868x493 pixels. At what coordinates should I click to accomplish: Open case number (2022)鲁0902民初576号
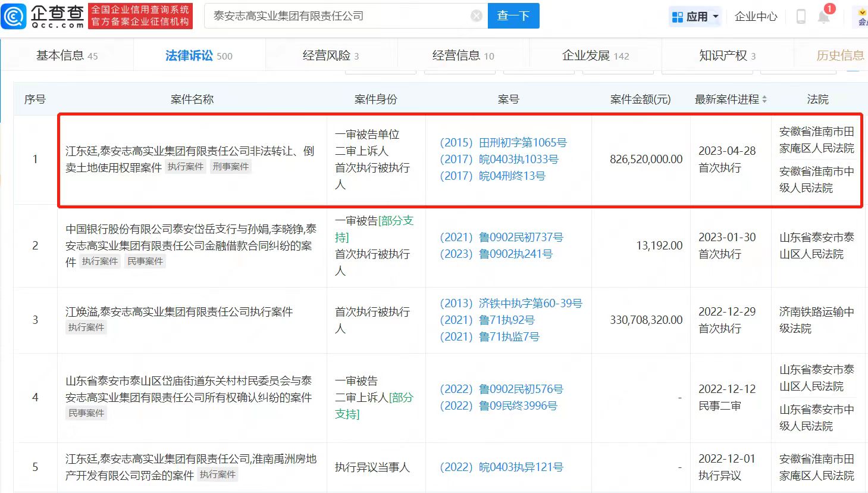[x=502, y=389]
